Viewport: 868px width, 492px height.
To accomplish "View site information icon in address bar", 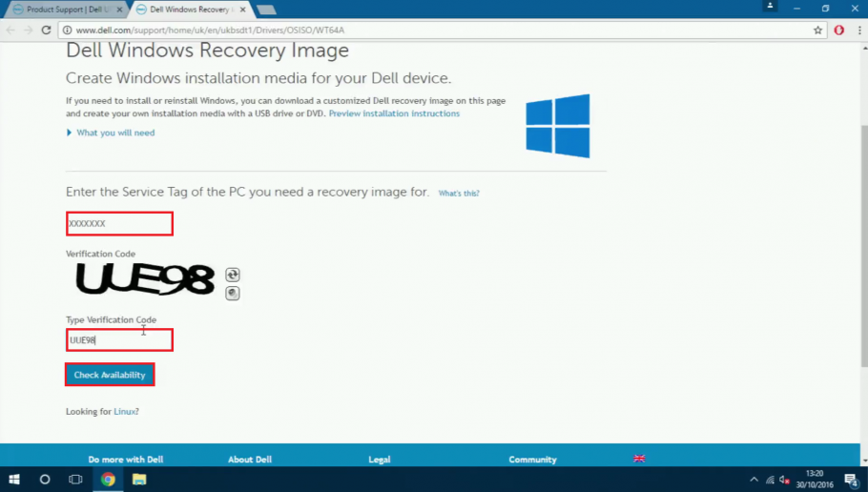I will (67, 30).
